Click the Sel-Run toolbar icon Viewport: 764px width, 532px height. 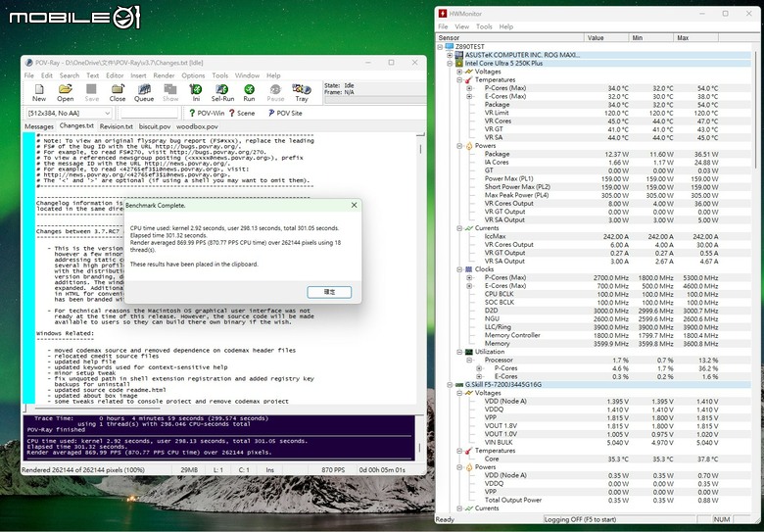point(222,92)
